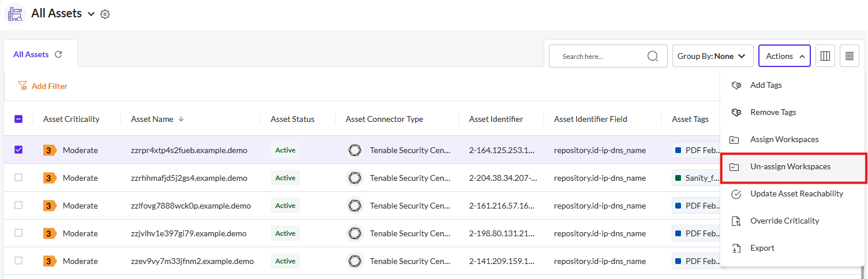Viewport: 868px width, 279px height.
Task: Click the Remove Tags icon
Action: (736, 112)
